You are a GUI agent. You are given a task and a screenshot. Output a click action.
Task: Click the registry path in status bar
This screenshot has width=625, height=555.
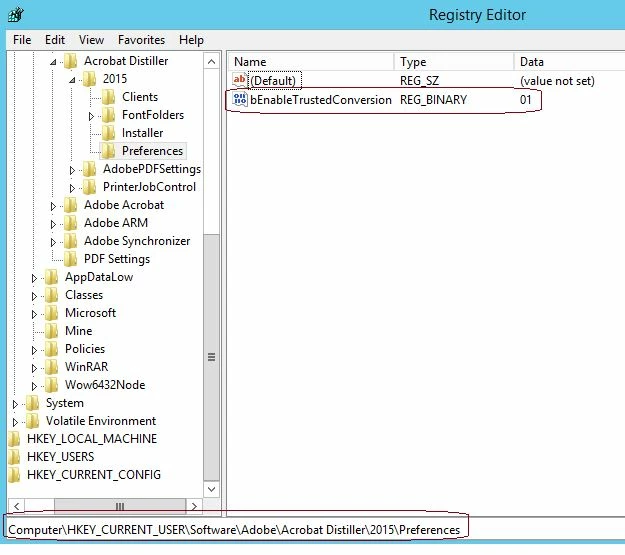(x=234, y=530)
